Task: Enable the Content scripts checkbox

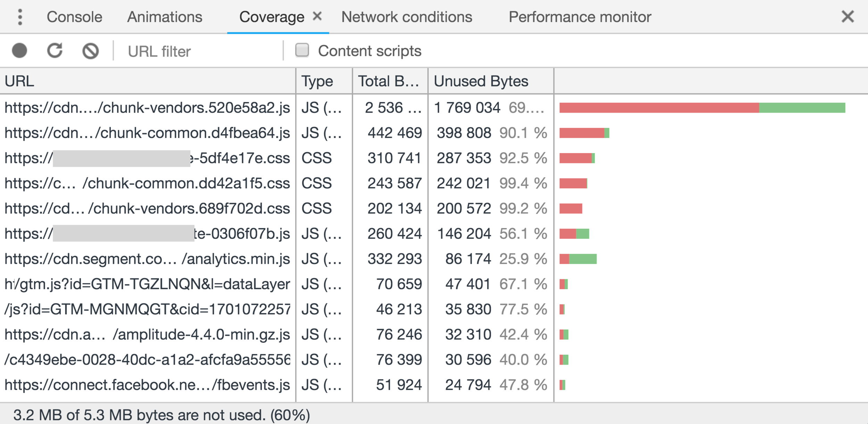Action: pyautogui.click(x=302, y=50)
